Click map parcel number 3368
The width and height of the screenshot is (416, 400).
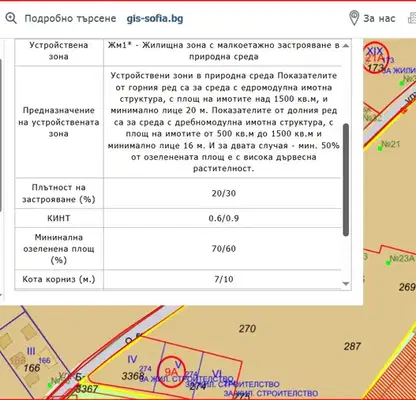tap(133, 376)
